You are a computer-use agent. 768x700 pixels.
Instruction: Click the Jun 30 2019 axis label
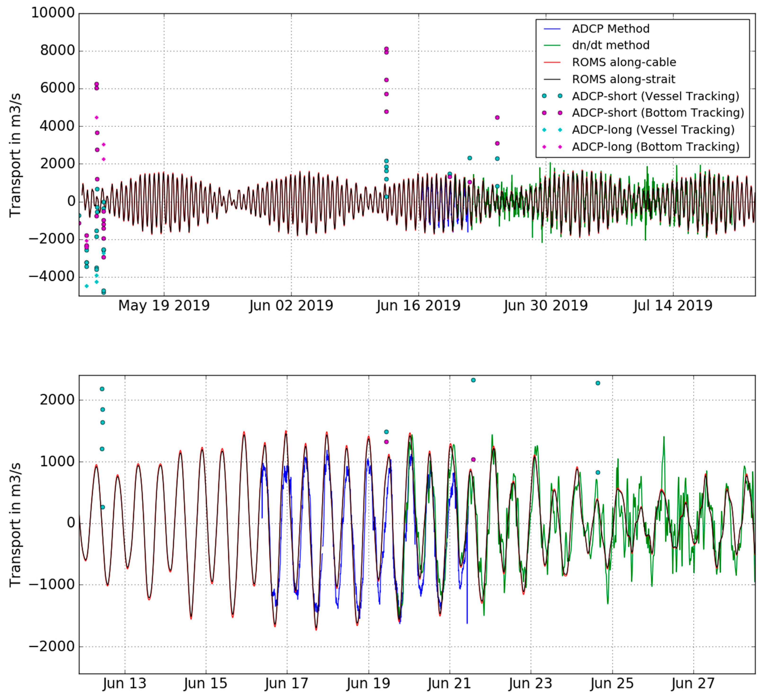tap(546, 306)
